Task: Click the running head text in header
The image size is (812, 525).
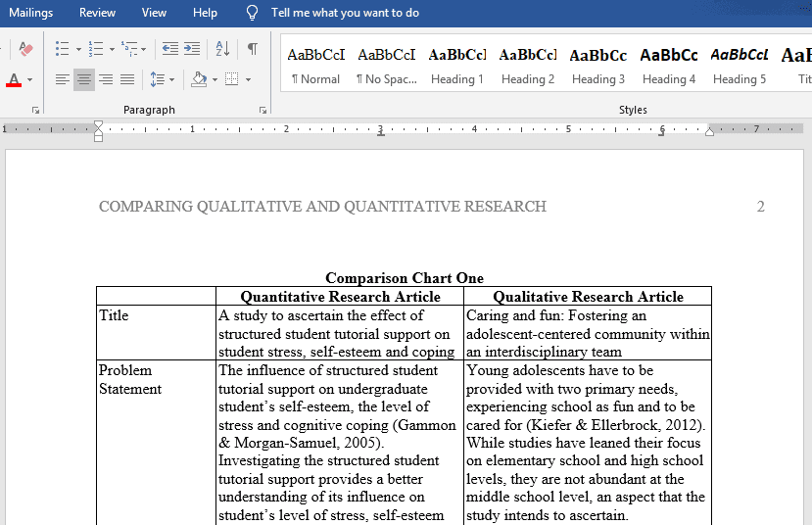Action: (x=322, y=207)
